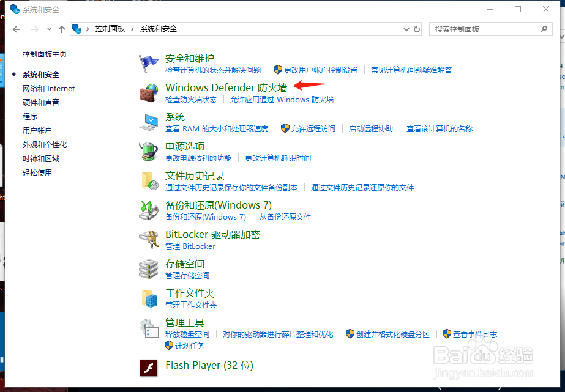Click the System computer monitor icon
This screenshot has width=565, height=392.
(149, 123)
